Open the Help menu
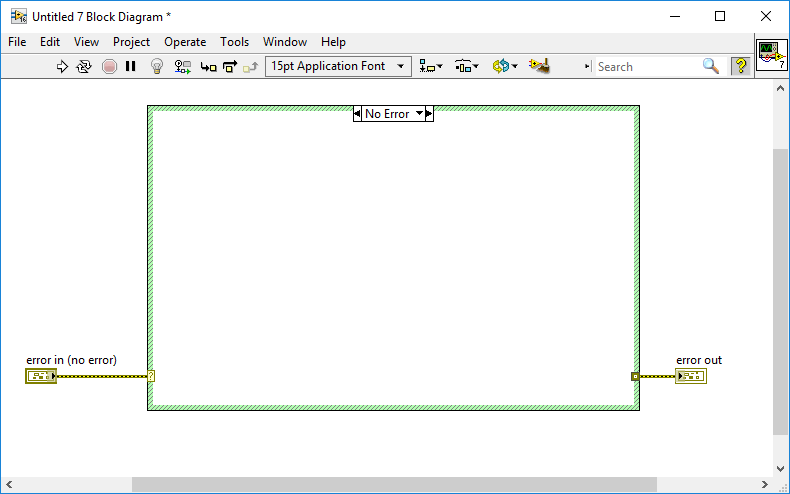Viewport: 790px width, 494px height. pyautogui.click(x=333, y=42)
